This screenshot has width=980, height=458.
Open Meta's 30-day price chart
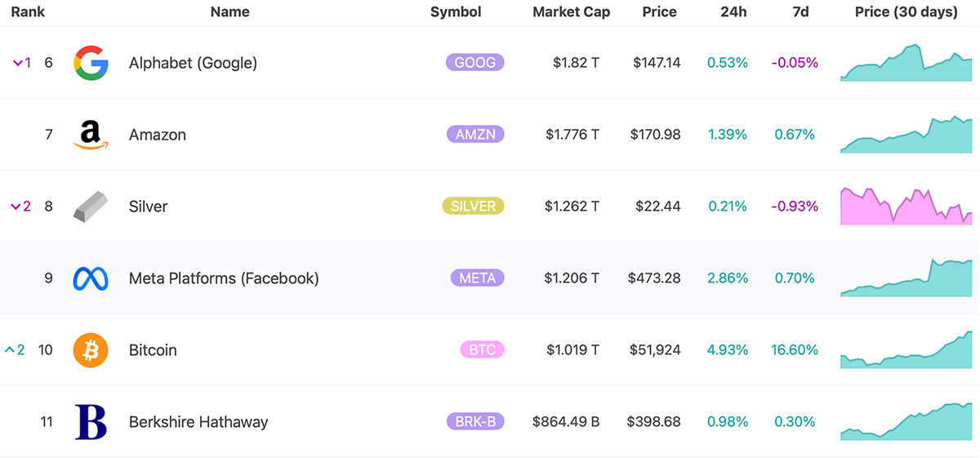[906, 278]
